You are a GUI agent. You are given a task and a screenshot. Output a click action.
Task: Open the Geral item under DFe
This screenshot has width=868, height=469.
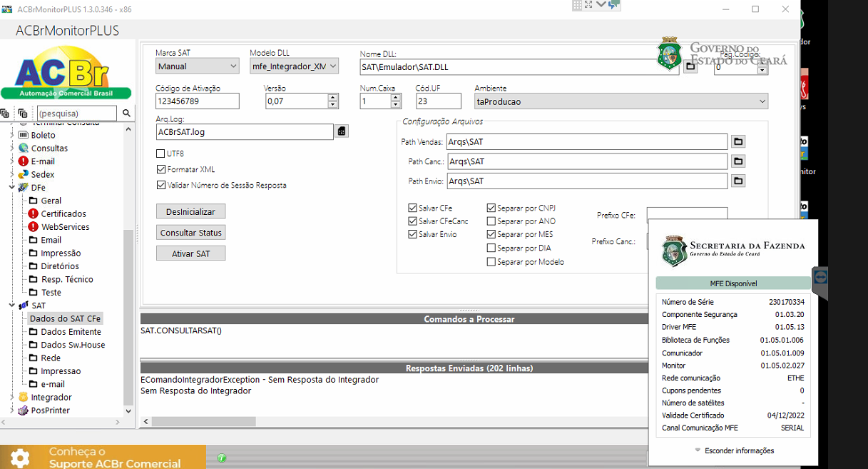tap(51, 201)
